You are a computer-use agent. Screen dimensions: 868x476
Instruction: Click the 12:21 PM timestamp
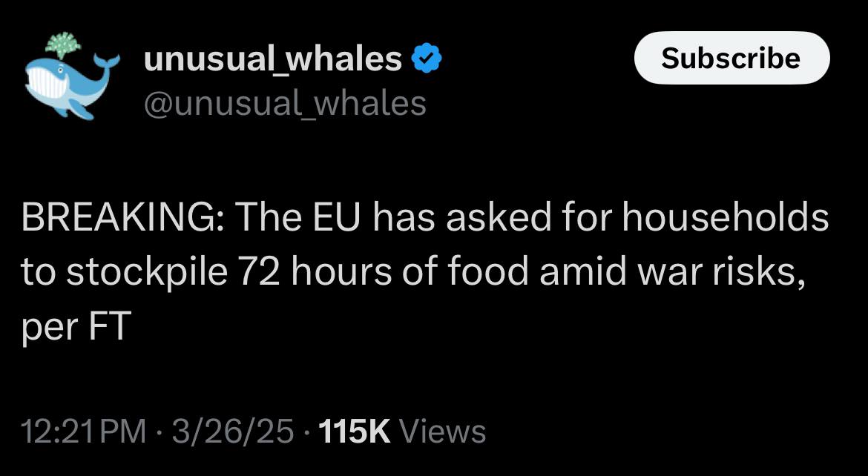[84, 432]
